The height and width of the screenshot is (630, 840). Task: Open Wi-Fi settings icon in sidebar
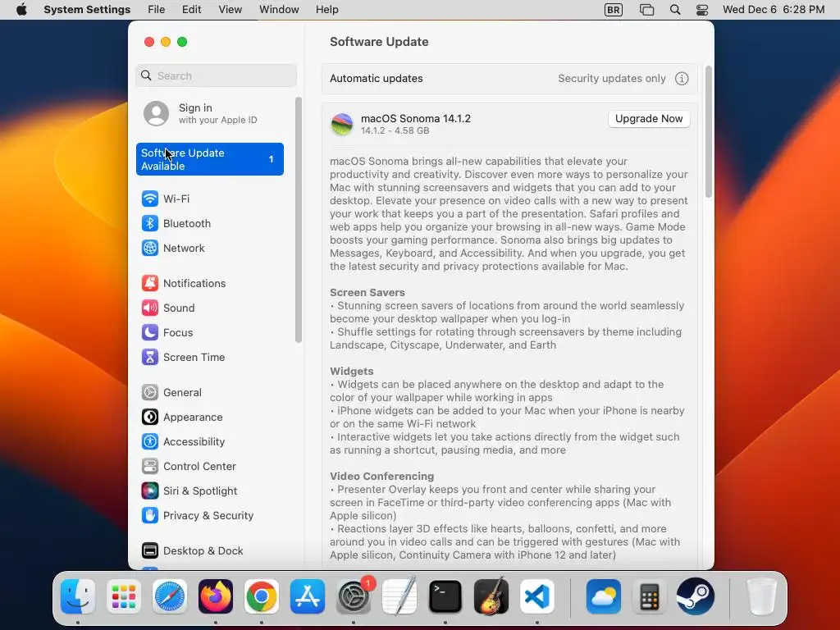pyautogui.click(x=149, y=199)
